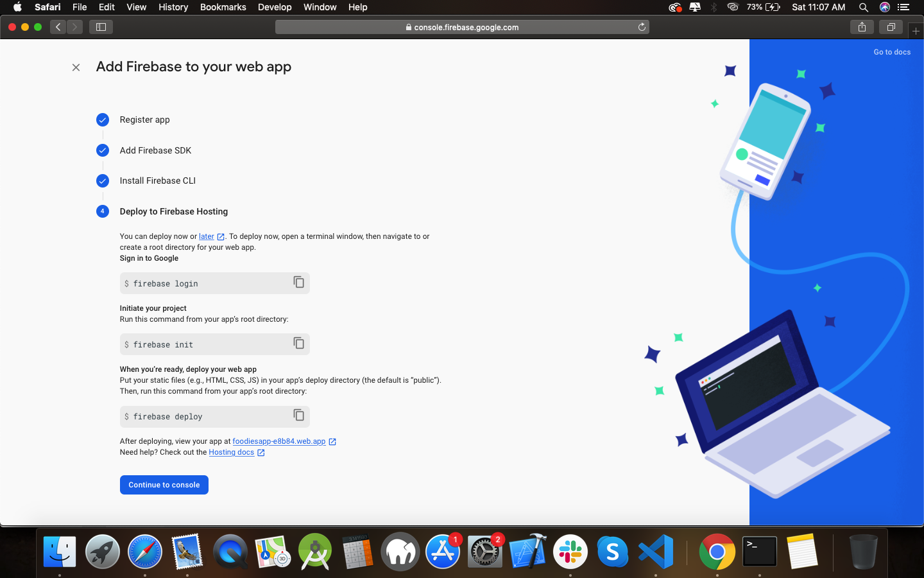Open the Bookmarks menu
This screenshot has width=924, height=578.
pyautogui.click(x=223, y=7)
